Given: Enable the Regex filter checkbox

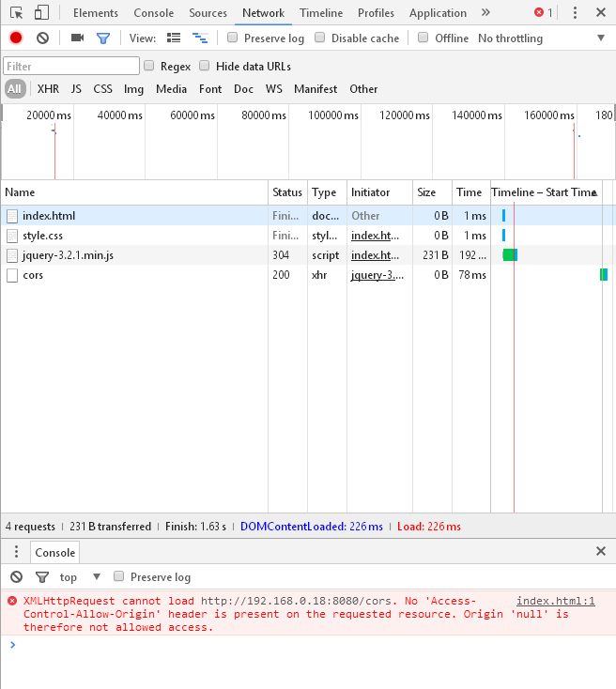Looking at the screenshot, I should 149,66.
